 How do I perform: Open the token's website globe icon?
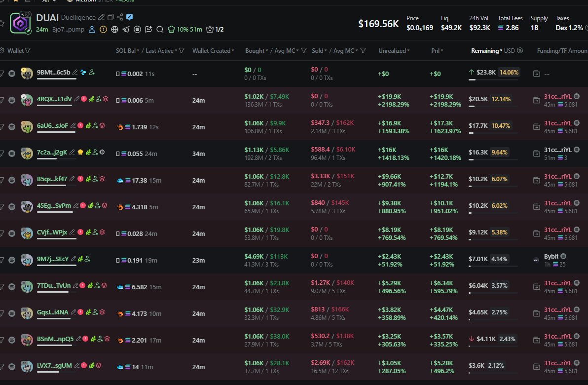pos(114,30)
